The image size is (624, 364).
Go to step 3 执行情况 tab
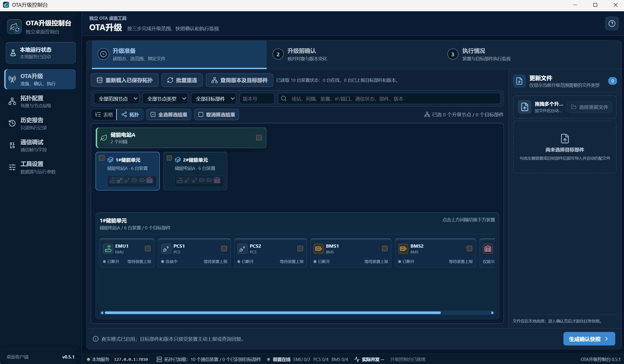tap(529, 55)
